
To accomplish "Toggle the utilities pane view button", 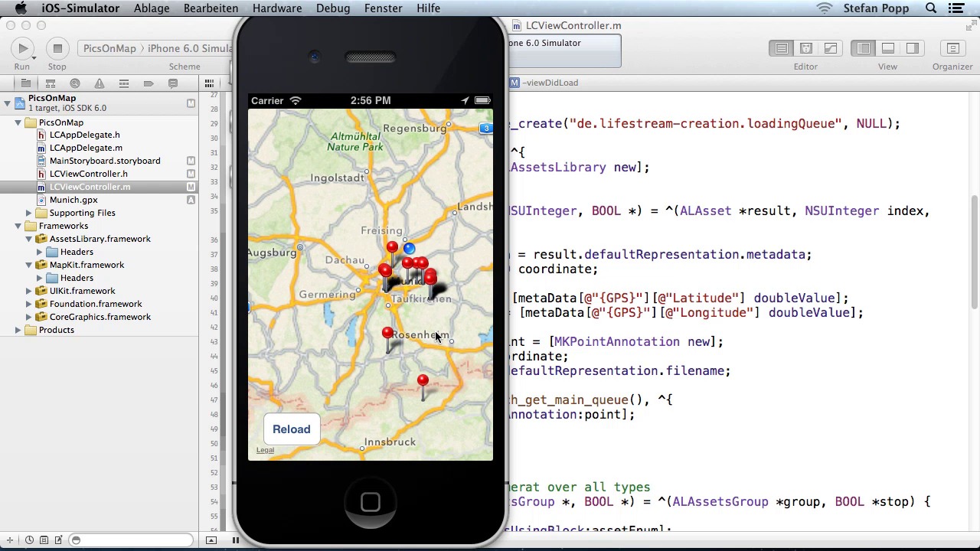I will (x=912, y=48).
